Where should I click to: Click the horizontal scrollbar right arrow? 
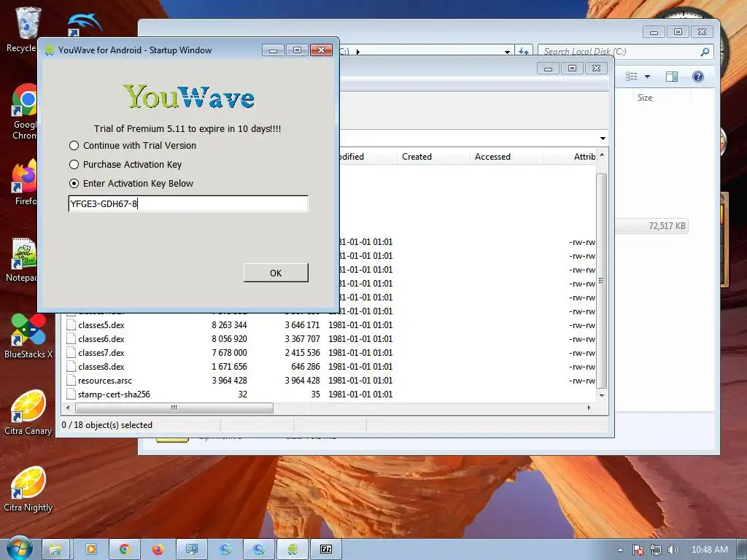coord(589,408)
